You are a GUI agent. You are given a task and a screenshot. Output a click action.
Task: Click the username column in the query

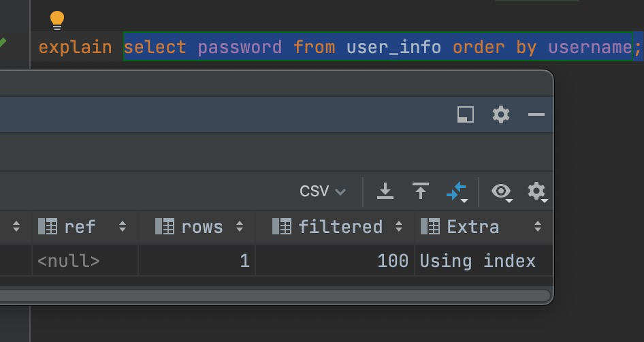590,47
